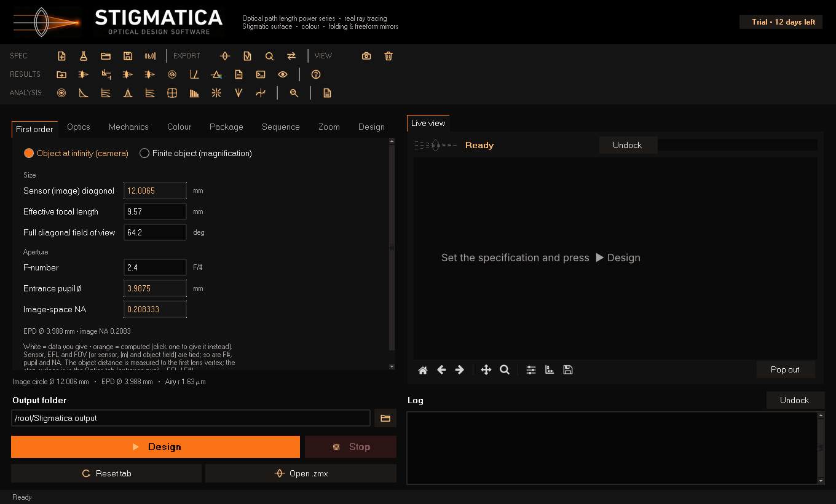Click the eye icon in the RESULTS row
Image resolution: width=836 pixels, height=504 pixels.
(283, 74)
